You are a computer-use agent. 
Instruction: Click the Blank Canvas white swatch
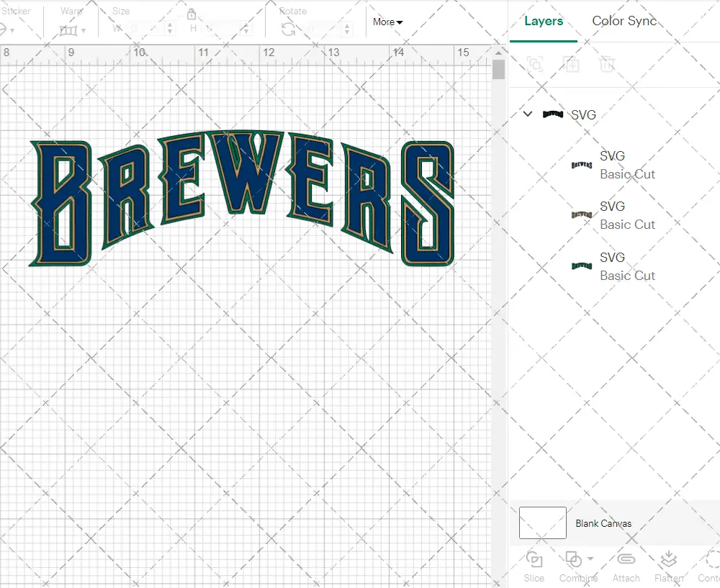point(542,523)
